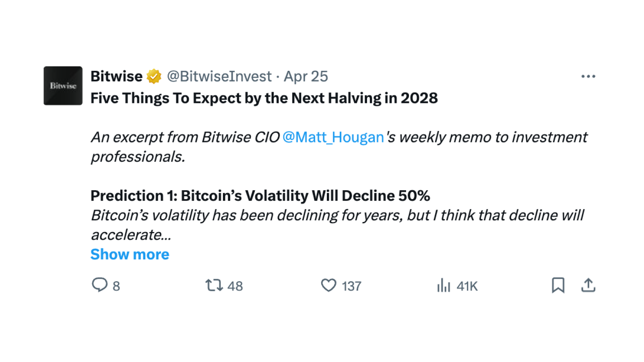Open the Bitwise profile avatar
The width and height of the screenshot is (644, 362).
63,86
